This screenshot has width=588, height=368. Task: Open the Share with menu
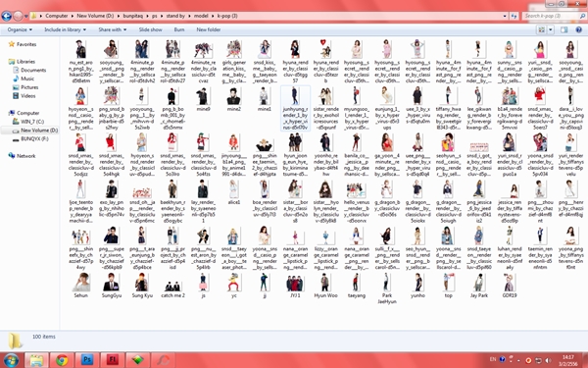tap(113, 29)
